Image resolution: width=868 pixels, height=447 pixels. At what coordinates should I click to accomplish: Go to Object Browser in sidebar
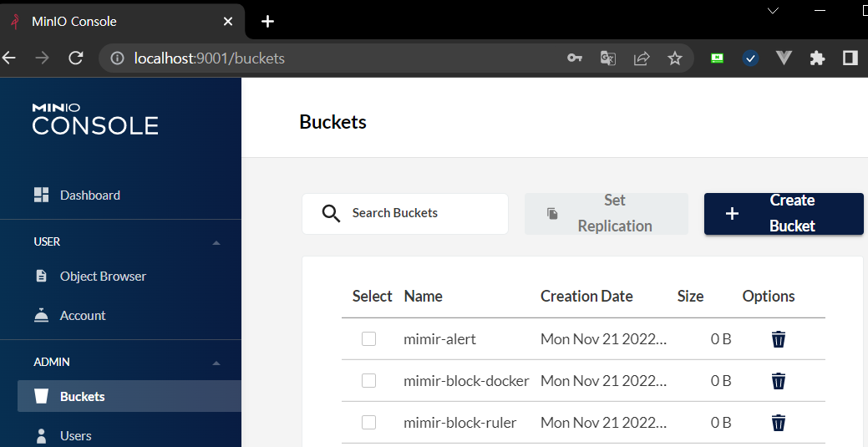pyautogui.click(x=103, y=276)
